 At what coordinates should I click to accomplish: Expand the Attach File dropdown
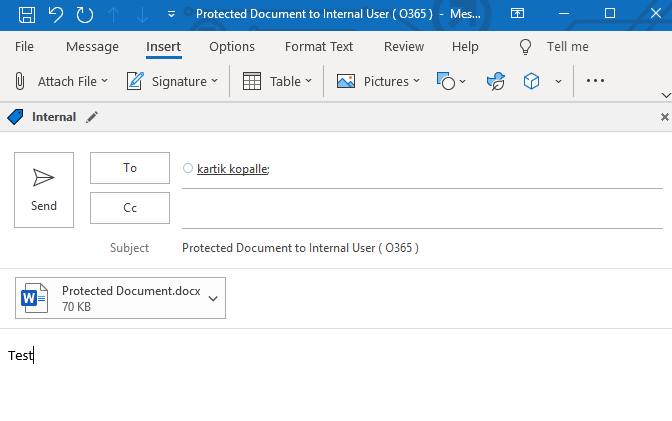[x=104, y=81]
